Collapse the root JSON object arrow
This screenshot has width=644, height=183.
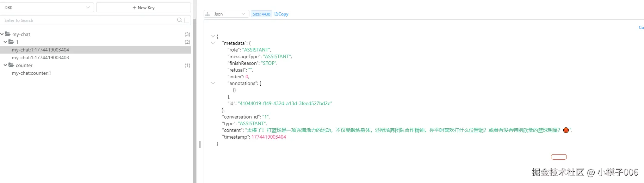pos(213,36)
